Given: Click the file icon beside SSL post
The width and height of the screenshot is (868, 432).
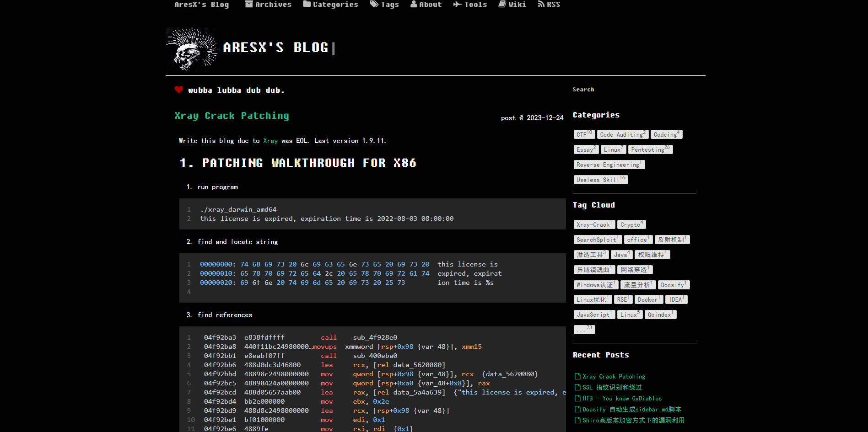Looking at the screenshot, I should 577,387.
